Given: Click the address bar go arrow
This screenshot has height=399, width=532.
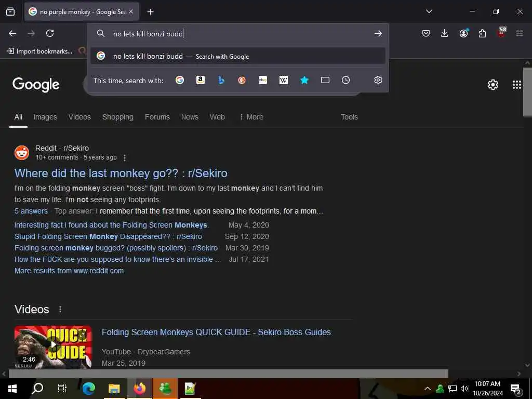Looking at the screenshot, I should pyautogui.click(x=378, y=34).
